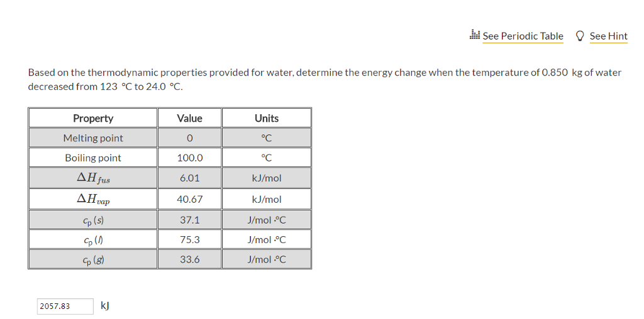Viewport: 644px width, 319px height.
Task: Select the cp (s) property cell
Action: [x=93, y=220]
